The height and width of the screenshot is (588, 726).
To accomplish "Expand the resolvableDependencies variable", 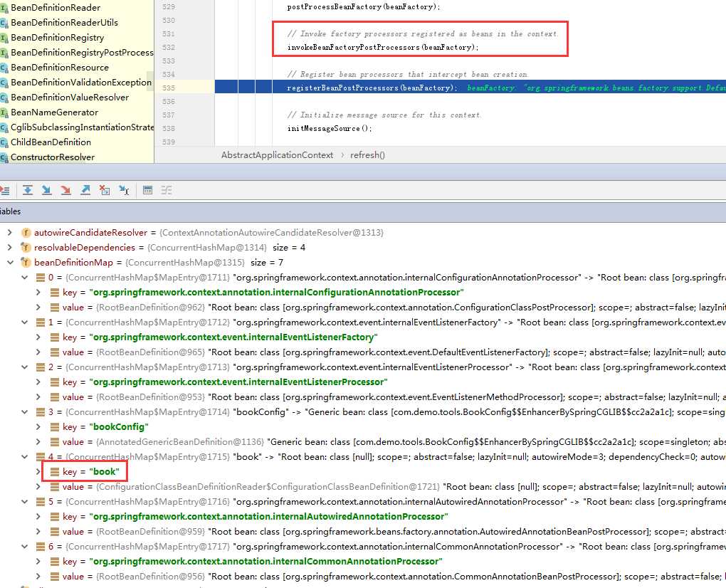I will click(10, 247).
